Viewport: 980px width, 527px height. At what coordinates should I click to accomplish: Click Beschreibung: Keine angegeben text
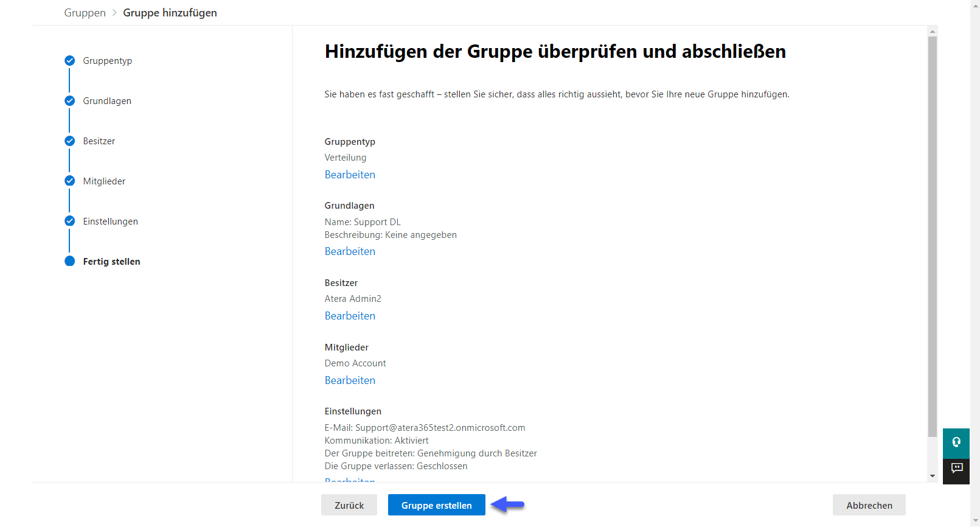tap(391, 235)
